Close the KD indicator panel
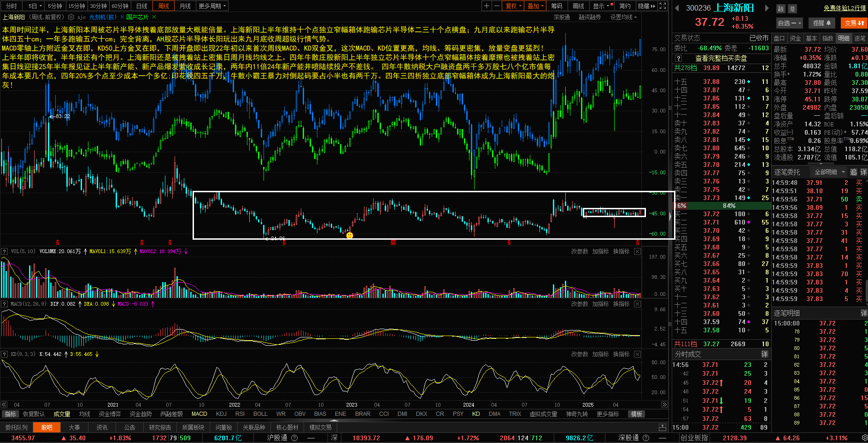868x443 pixels. click(637, 354)
